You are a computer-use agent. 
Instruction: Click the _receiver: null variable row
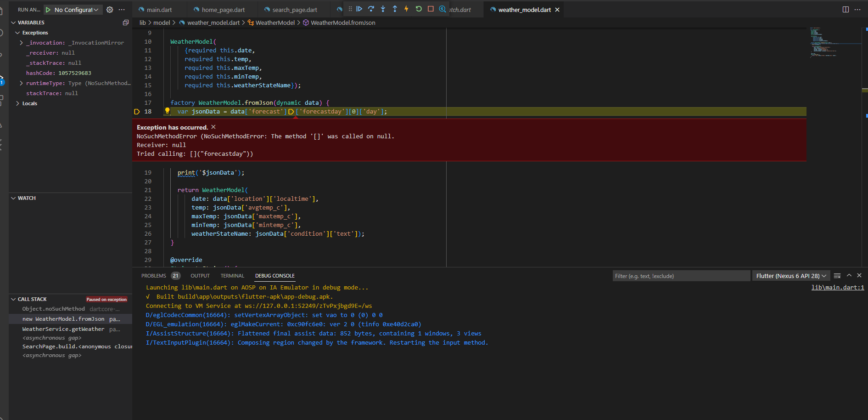click(x=71, y=53)
